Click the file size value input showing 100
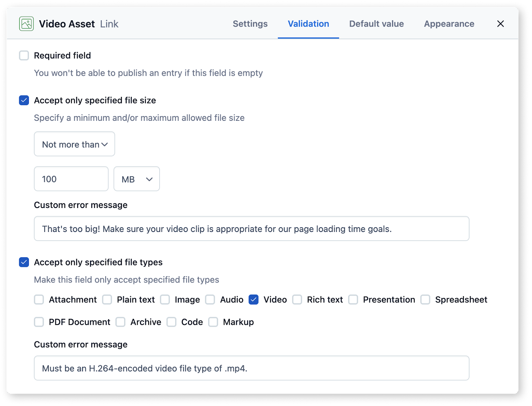 point(71,179)
